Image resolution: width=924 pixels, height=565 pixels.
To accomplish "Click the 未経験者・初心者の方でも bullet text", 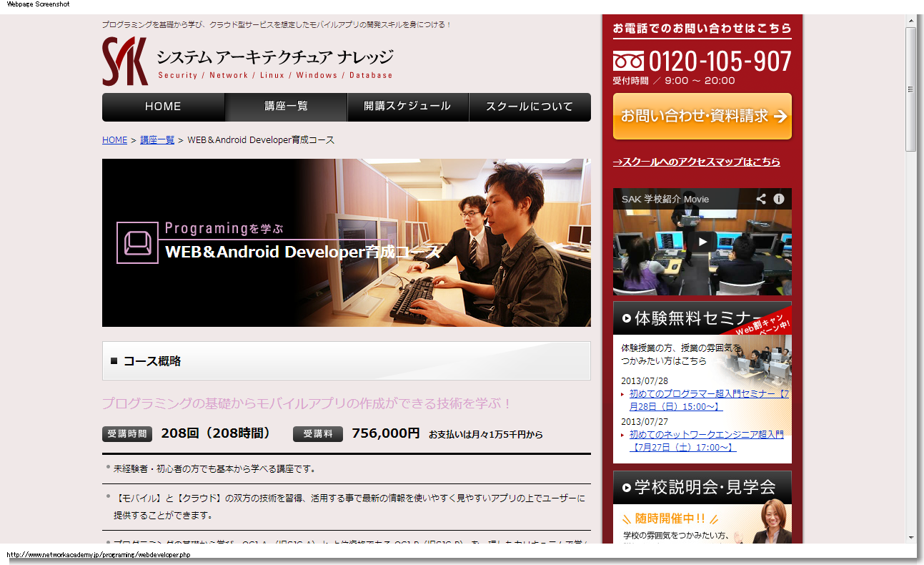I will [214, 469].
